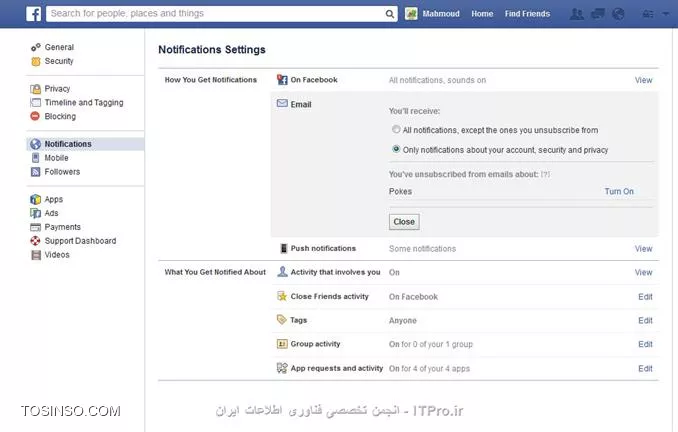View On Facebook notification settings
678x432 pixels.
[x=643, y=80]
